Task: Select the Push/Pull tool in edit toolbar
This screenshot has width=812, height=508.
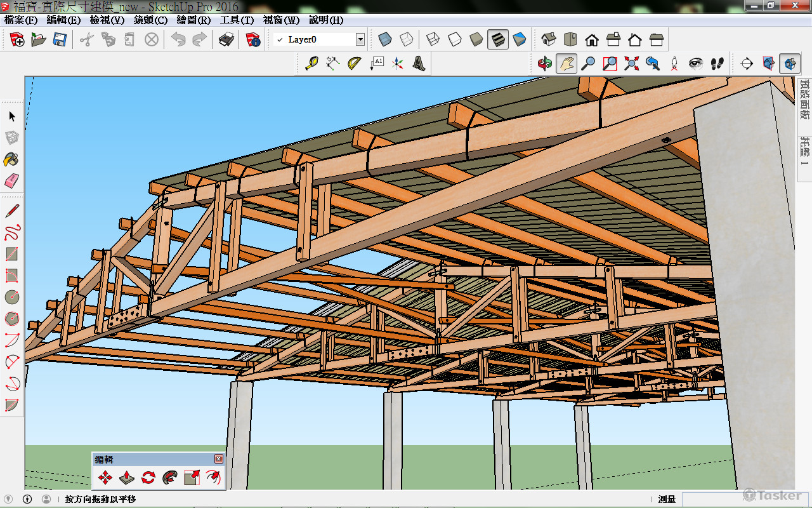Action: pyautogui.click(x=127, y=478)
